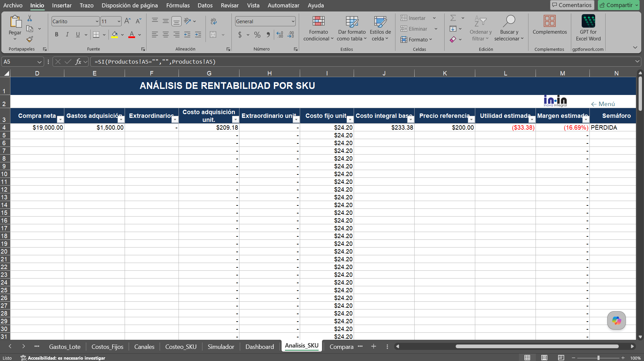Screen dimensions: 644x361
Task: Open the Fórmulas ribbon tab
Action: tap(178, 5)
